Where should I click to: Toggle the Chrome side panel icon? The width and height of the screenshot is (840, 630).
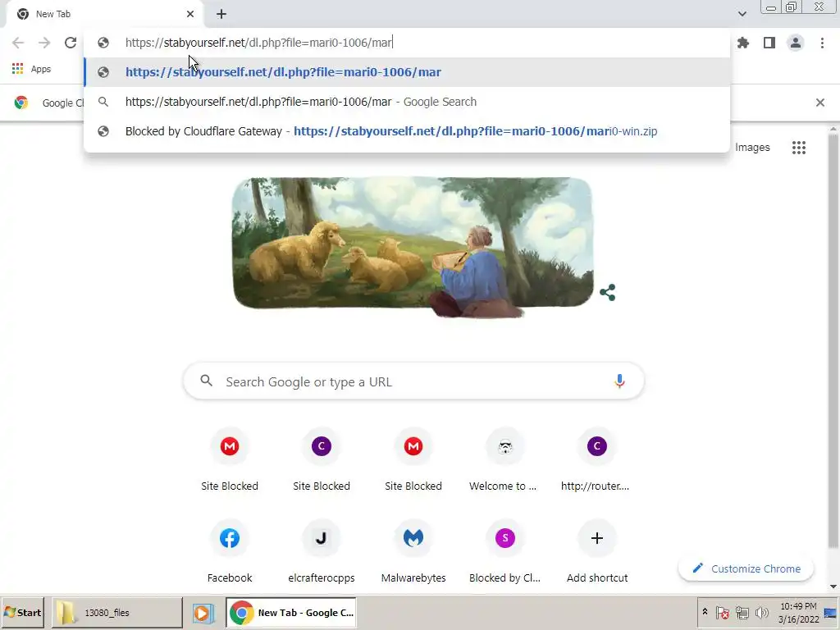click(769, 43)
